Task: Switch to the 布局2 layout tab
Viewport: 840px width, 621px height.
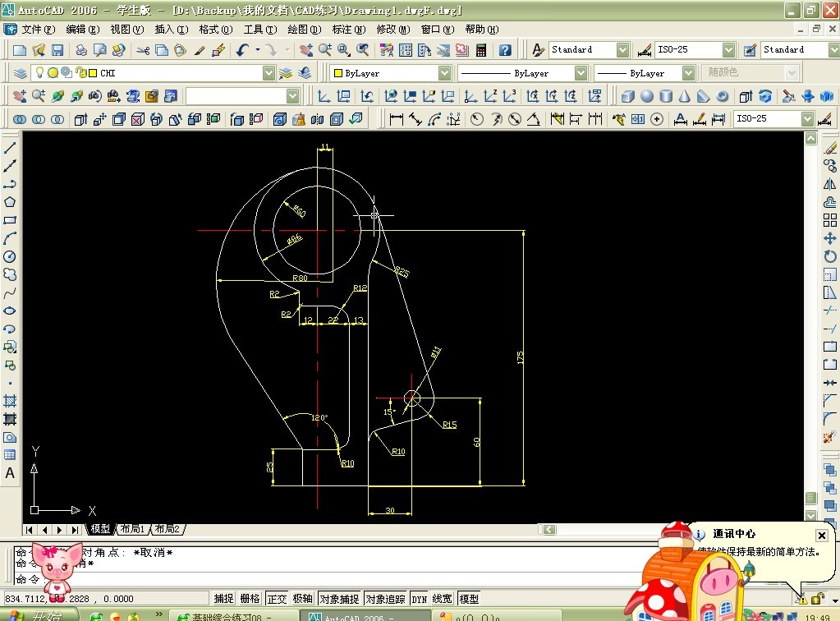Action: click(168, 529)
